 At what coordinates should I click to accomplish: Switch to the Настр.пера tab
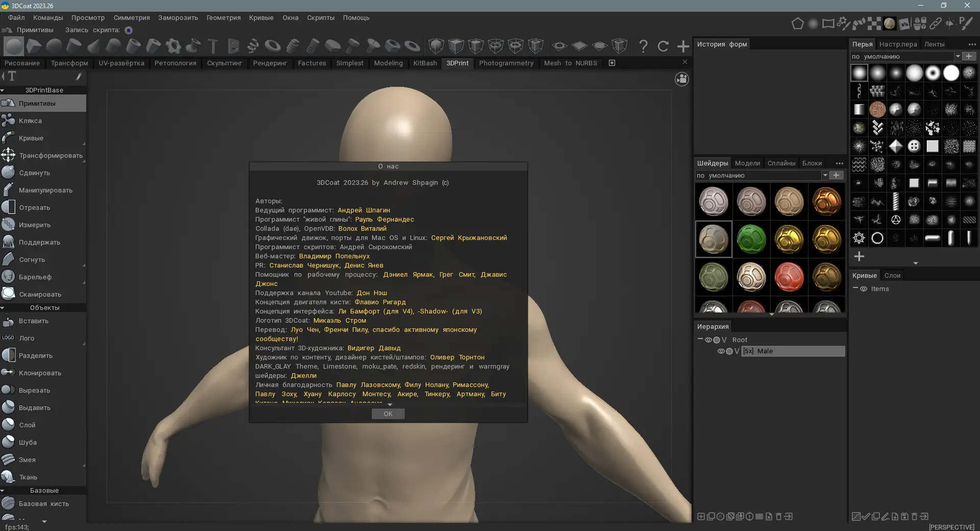pyautogui.click(x=898, y=44)
